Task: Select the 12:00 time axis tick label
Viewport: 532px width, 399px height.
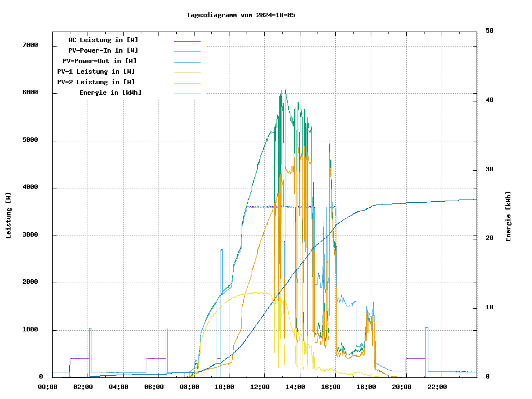Action: [260, 387]
